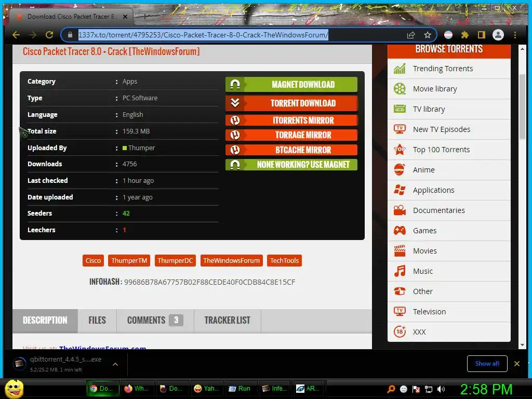Click the tray magnifier search icon
The image size is (532, 399).
point(391,389)
